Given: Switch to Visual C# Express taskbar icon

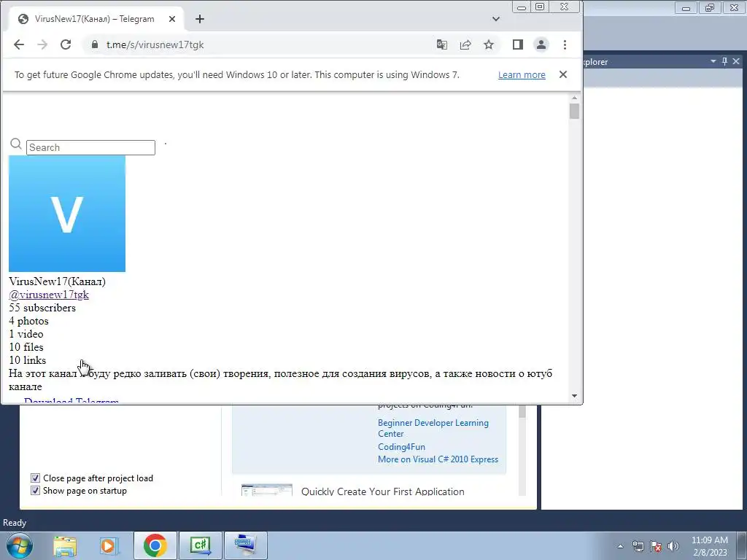Looking at the screenshot, I should pyautogui.click(x=201, y=545).
